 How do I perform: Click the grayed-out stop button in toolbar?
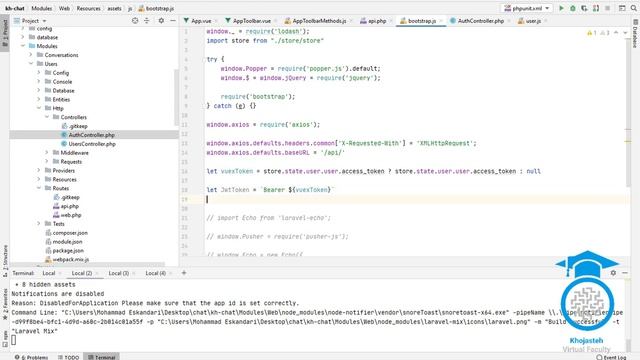click(607, 8)
